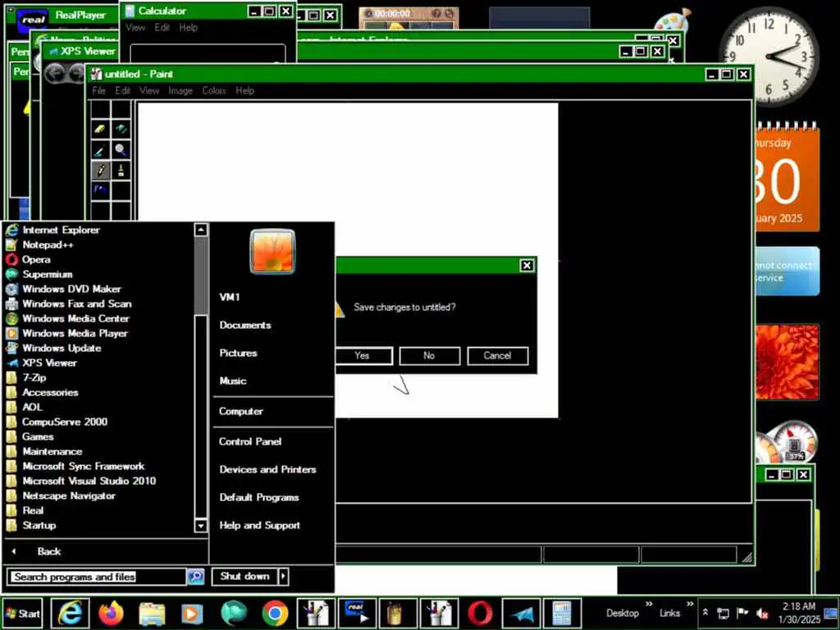The height and width of the screenshot is (630, 840).
Task: Open Control Panel from Start menu
Action: (x=250, y=441)
